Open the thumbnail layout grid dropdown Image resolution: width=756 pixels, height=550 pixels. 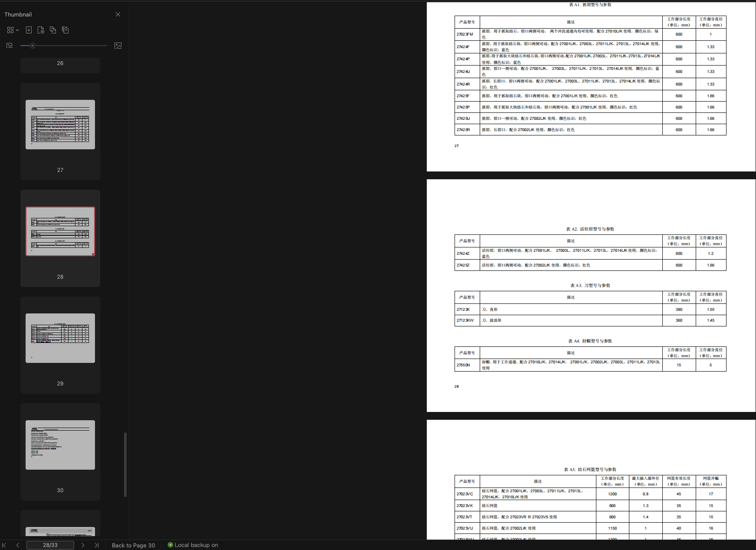coord(13,30)
